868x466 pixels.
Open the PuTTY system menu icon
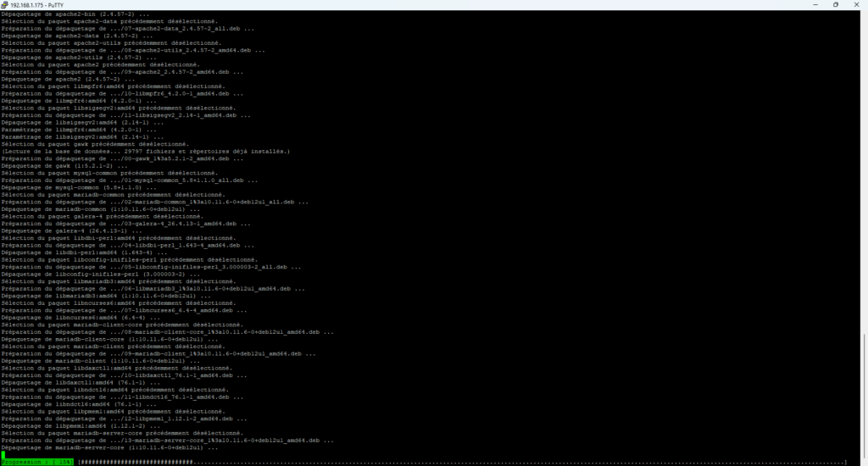4,4
